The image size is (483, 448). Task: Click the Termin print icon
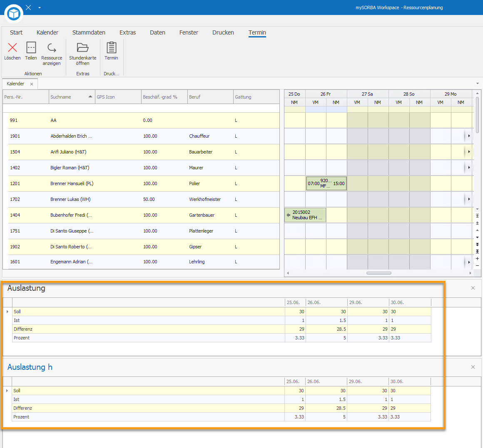[x=111, y=48]
